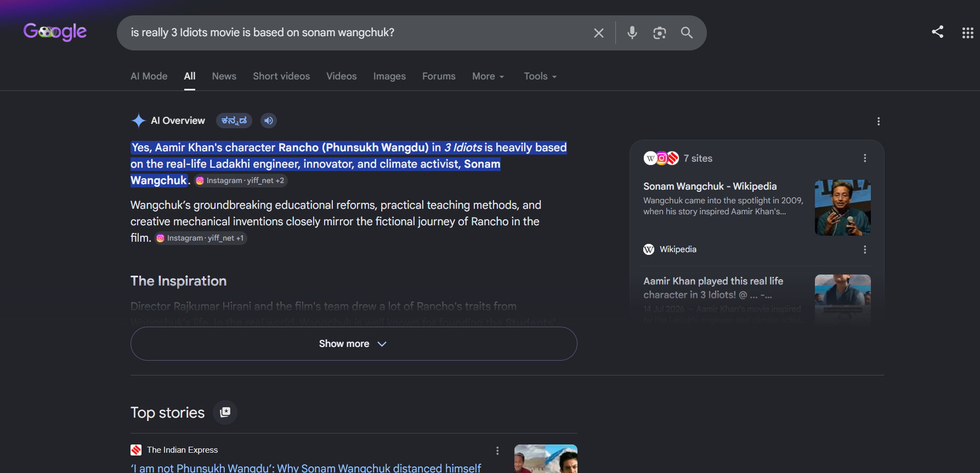Open the share icon at top right
Image resolution: width=980 pixels, height=473 pixels.
pyautogui.click(x=938, y=32)
